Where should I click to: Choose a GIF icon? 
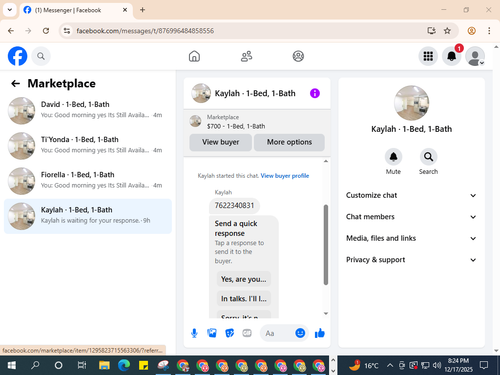tap(247, 333)
